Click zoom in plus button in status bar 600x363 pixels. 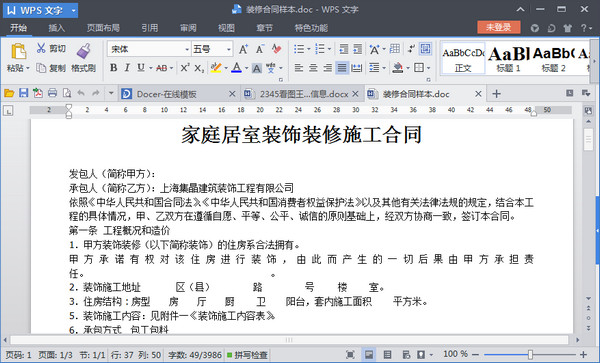583,355
